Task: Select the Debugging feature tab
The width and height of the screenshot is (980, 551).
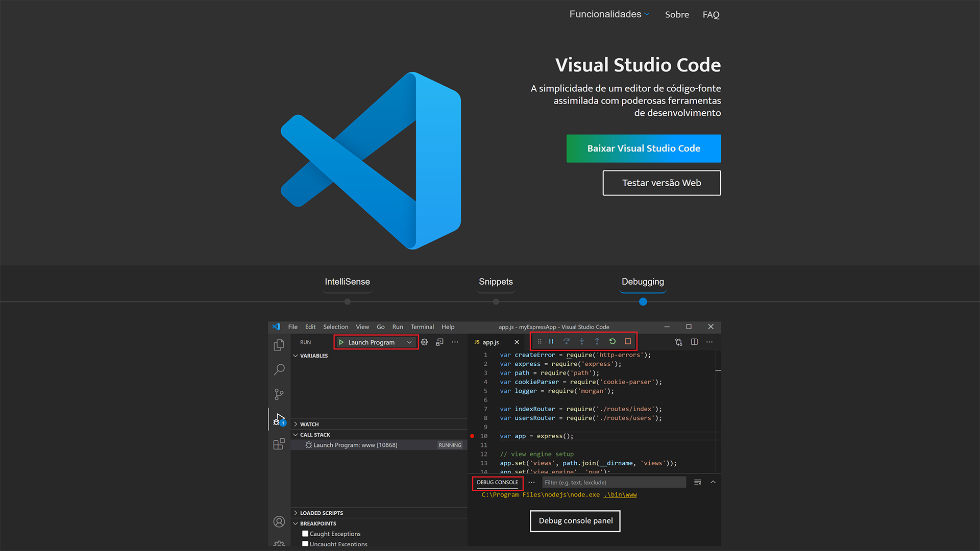Action: [643, 282]
